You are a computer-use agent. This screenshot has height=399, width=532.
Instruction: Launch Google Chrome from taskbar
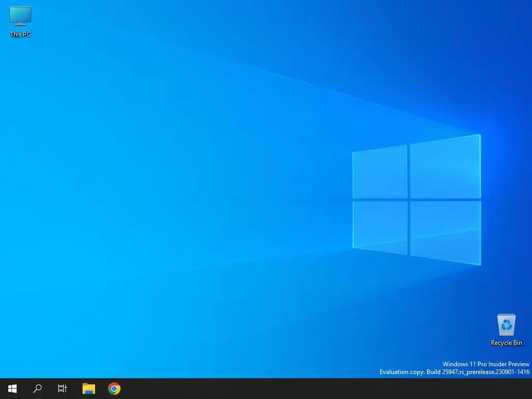click(x=114, y=389)
